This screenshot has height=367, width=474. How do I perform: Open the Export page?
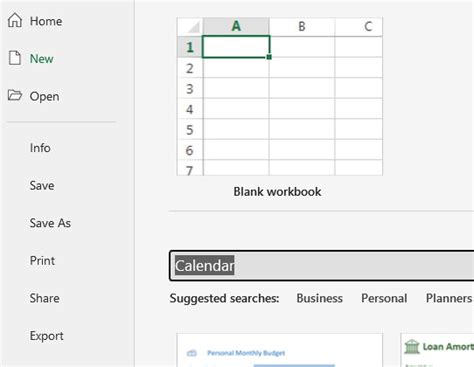(46, 336)
